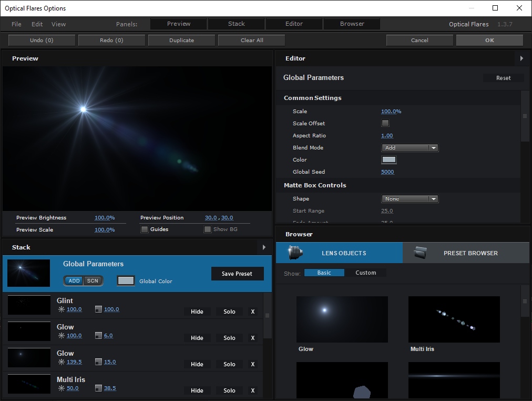Expand the Editor panel options arrow
532x401 pixels.
point(521,58)
